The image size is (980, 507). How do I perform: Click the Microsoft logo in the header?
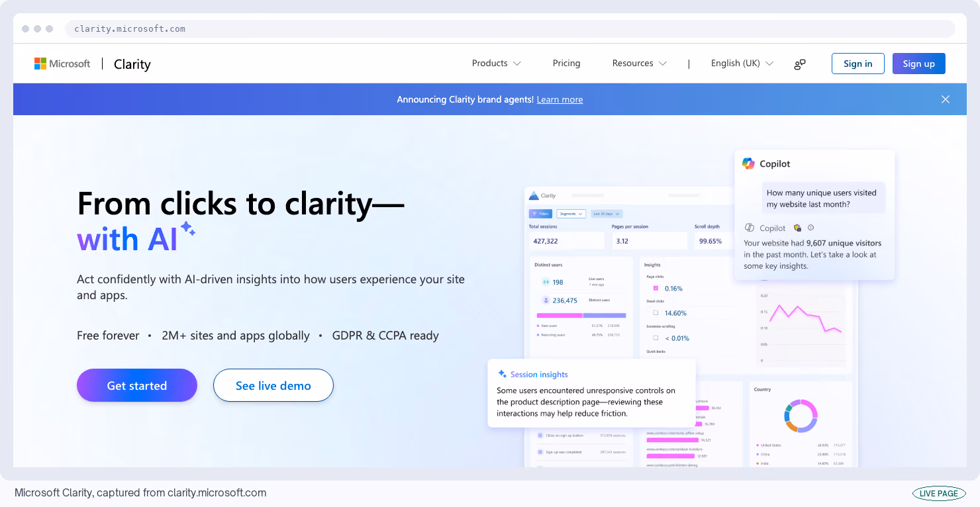tap(62, 64)
